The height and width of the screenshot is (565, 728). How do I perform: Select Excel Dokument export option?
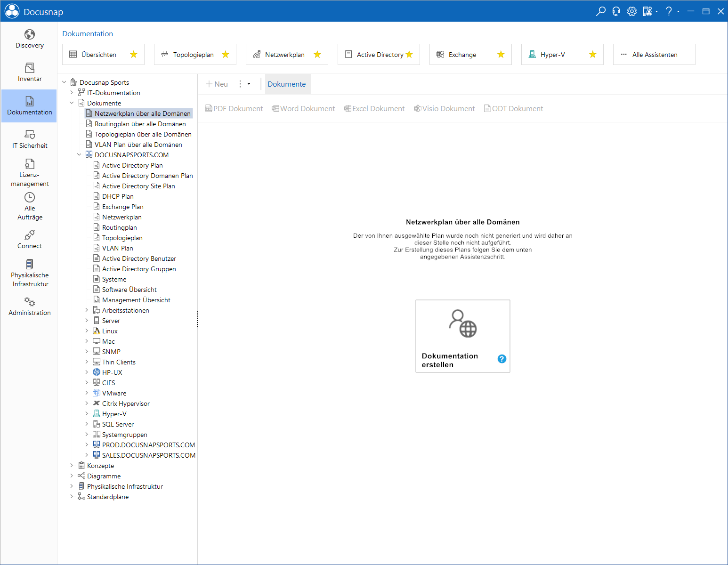tap(374, 109)
